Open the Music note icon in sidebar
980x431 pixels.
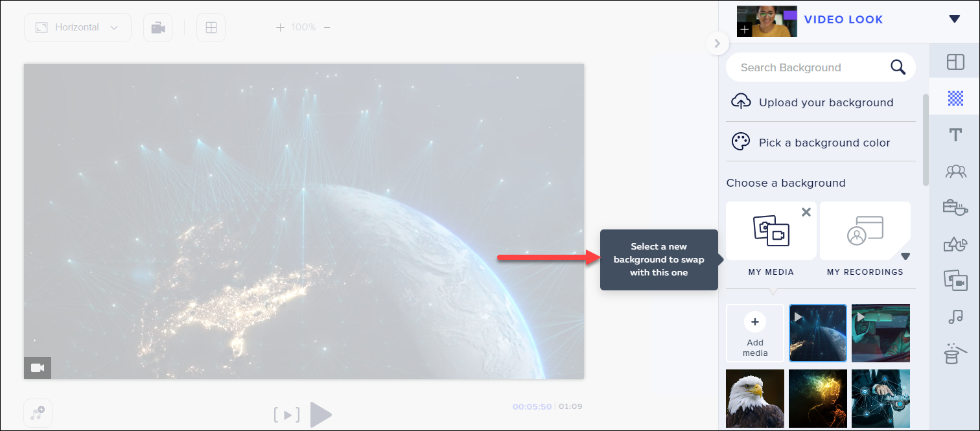pos(955,317)
